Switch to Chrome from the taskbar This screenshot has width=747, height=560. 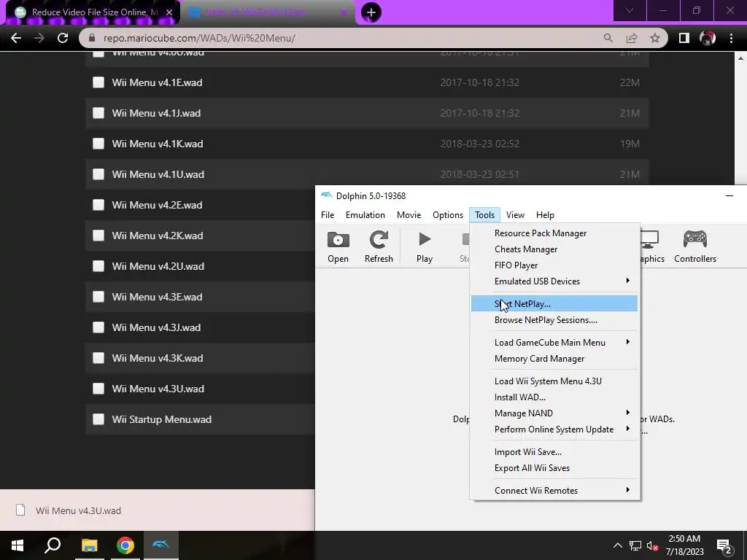pyautogui.click(x=125, y=545)
